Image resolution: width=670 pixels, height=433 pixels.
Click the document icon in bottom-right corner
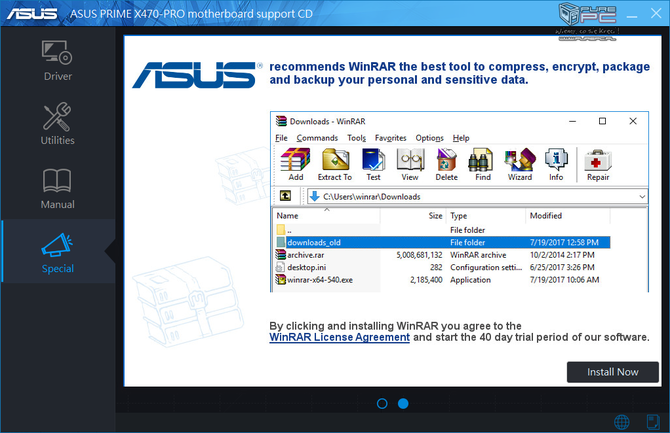click(653, 422)
